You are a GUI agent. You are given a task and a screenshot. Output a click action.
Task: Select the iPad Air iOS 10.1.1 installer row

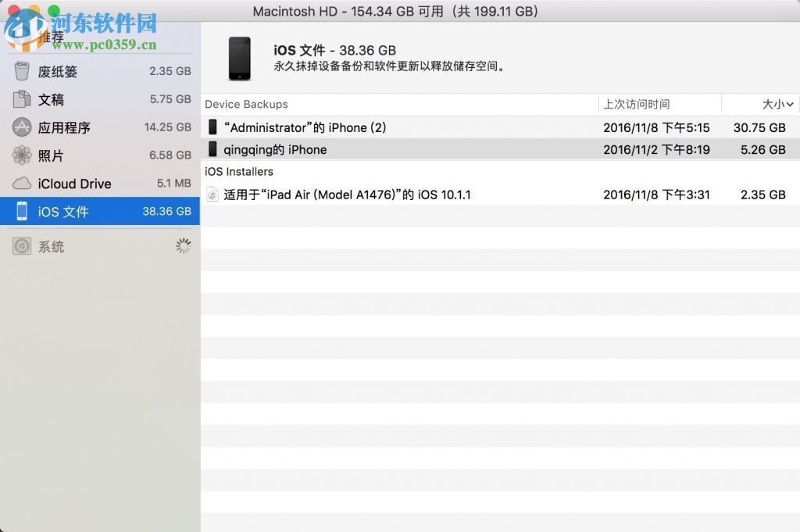pos(500,195)
